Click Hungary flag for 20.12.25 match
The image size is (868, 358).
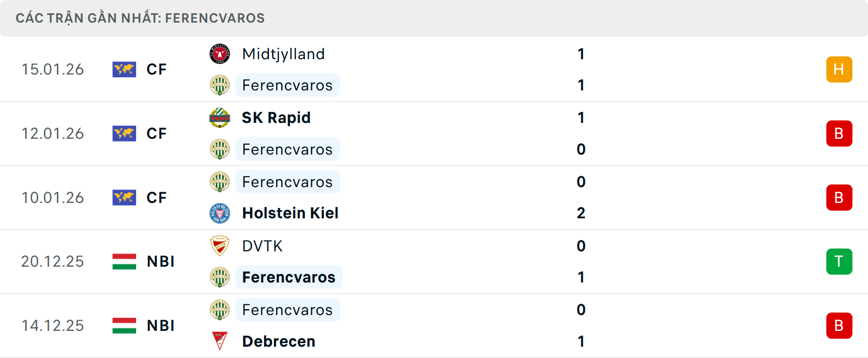point(124,261)
